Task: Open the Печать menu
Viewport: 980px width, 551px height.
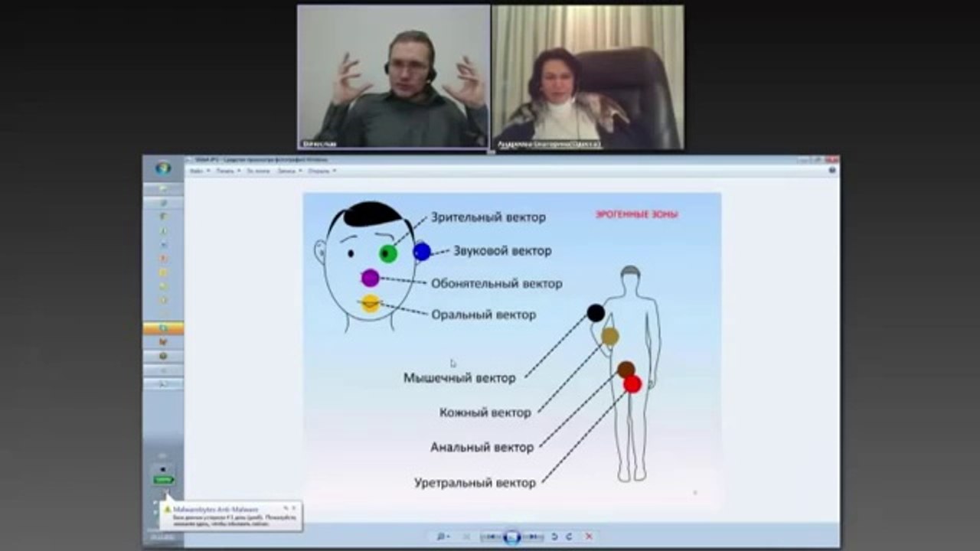Action: (x=227, y=171)
